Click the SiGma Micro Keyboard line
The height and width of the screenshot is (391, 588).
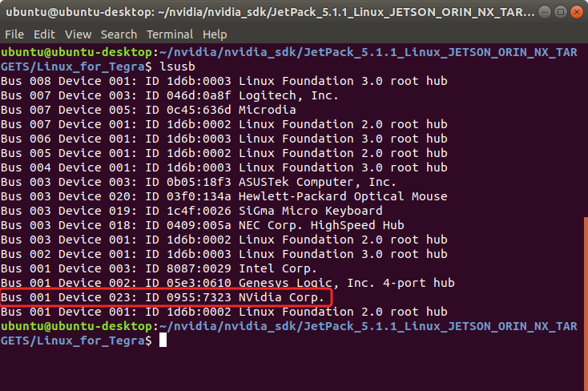pos(191,211)
